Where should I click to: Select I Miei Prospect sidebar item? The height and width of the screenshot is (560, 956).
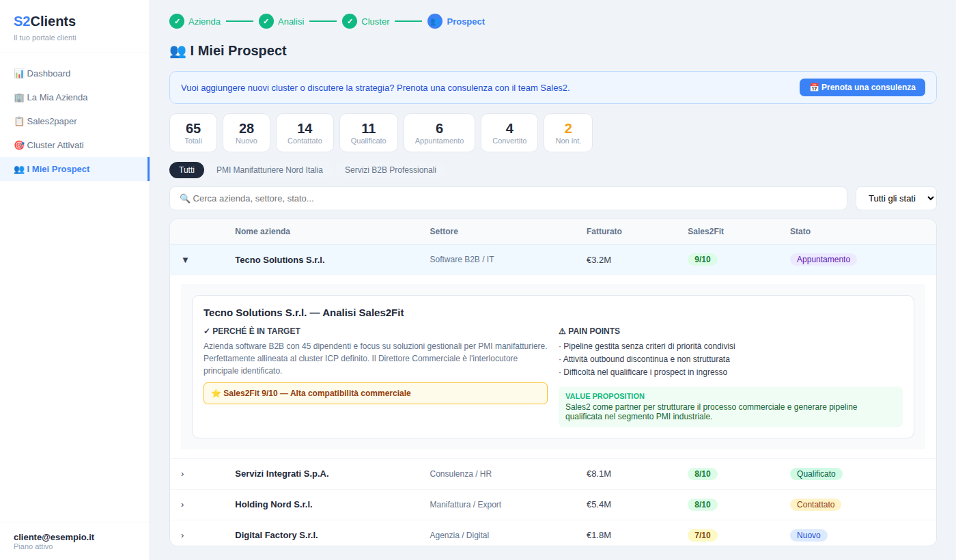pos(74,169)
